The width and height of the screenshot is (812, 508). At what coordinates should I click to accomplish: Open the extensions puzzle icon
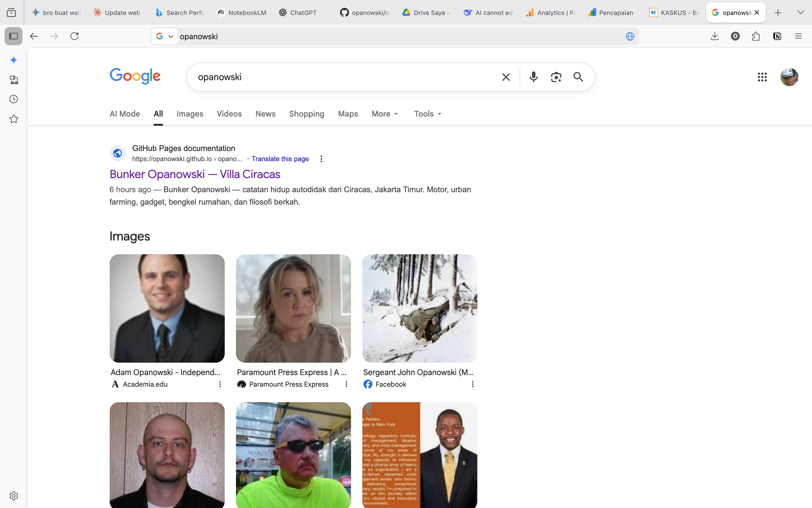756,36
